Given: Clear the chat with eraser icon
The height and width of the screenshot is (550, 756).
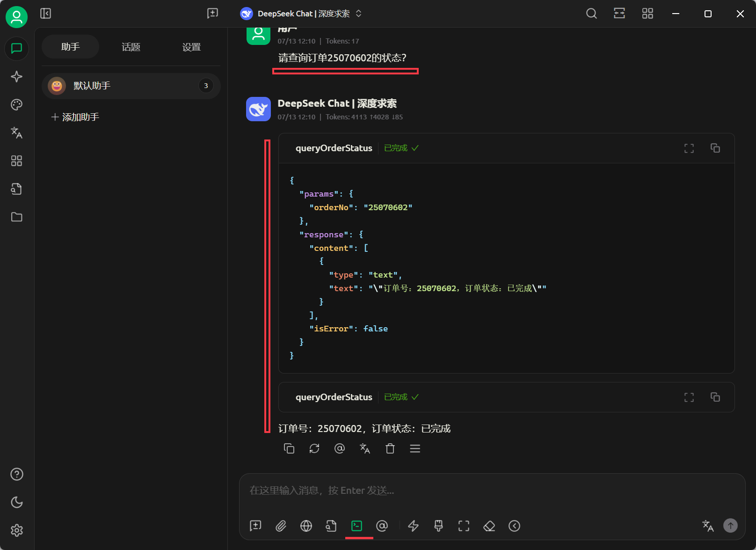Looking at the screenshot, I should (x=489, y=526).
